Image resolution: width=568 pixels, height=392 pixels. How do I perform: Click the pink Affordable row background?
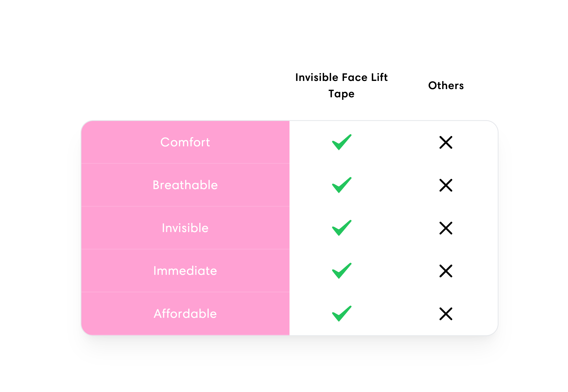[x=185, y=314]
